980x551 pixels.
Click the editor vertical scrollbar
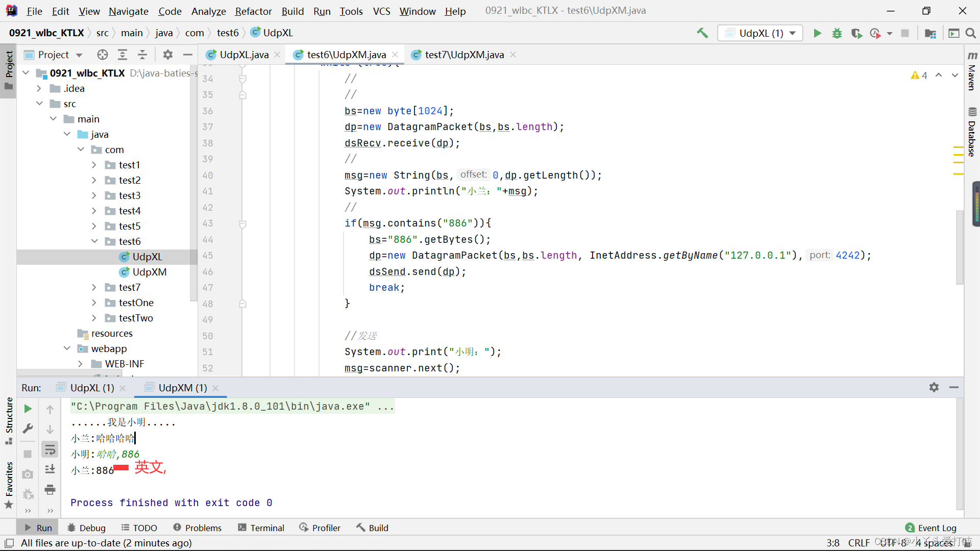(x=960, y=246)
